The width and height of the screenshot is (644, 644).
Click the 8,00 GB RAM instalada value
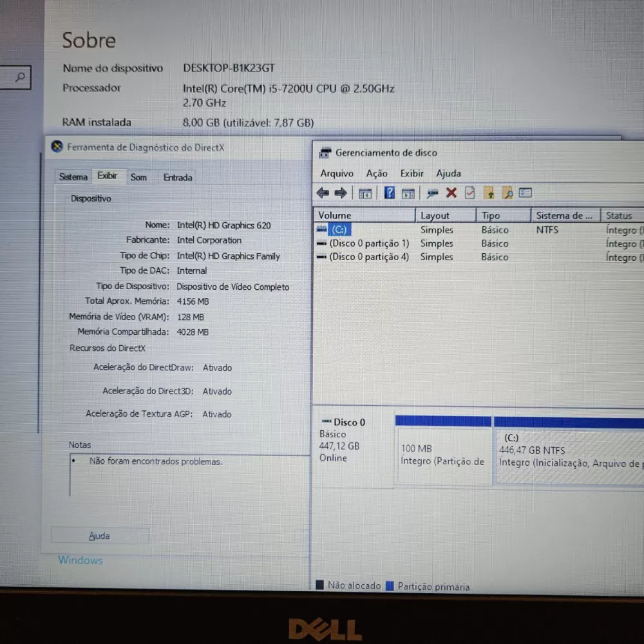248,122
